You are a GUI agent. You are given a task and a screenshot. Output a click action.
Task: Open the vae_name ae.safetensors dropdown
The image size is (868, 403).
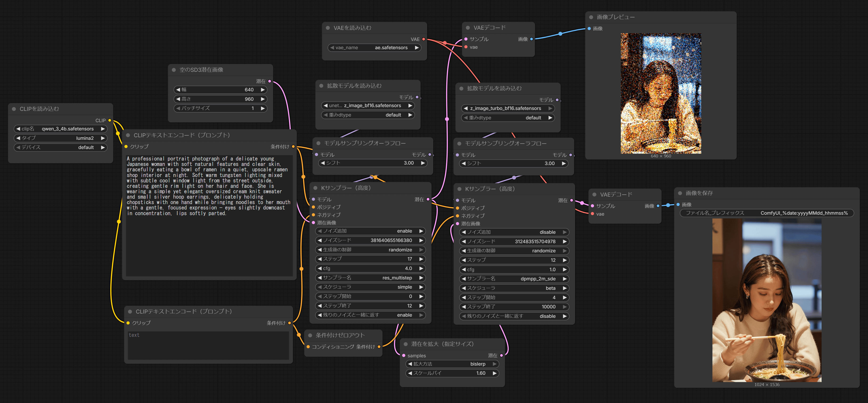(x=374, y=48)
